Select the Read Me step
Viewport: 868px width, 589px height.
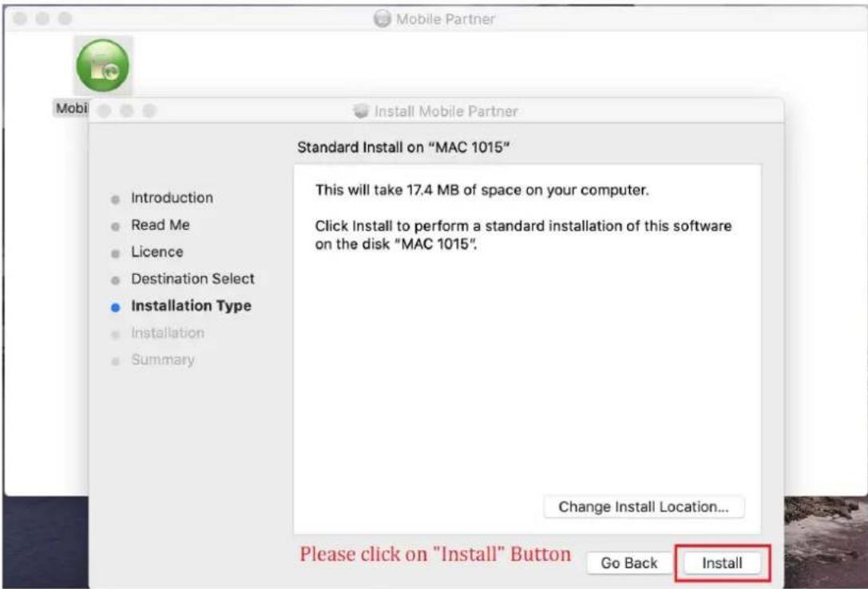click(160, 225)
